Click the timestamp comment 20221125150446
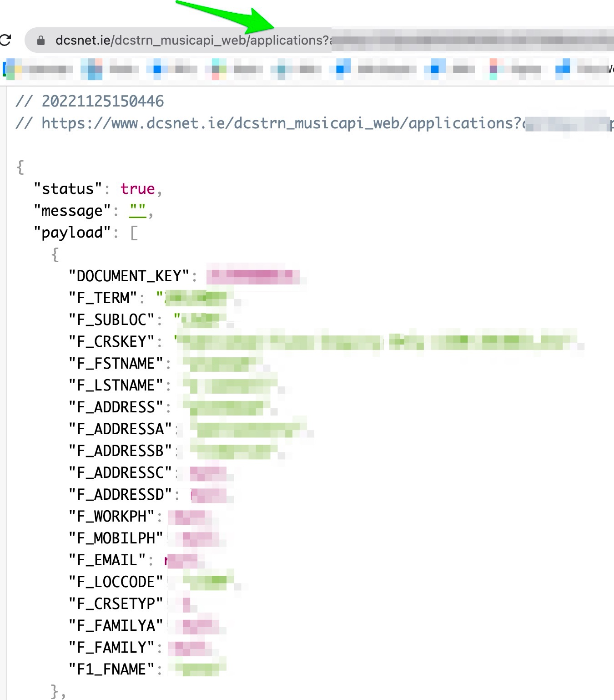The image size is (614, 700). point(102,101)
